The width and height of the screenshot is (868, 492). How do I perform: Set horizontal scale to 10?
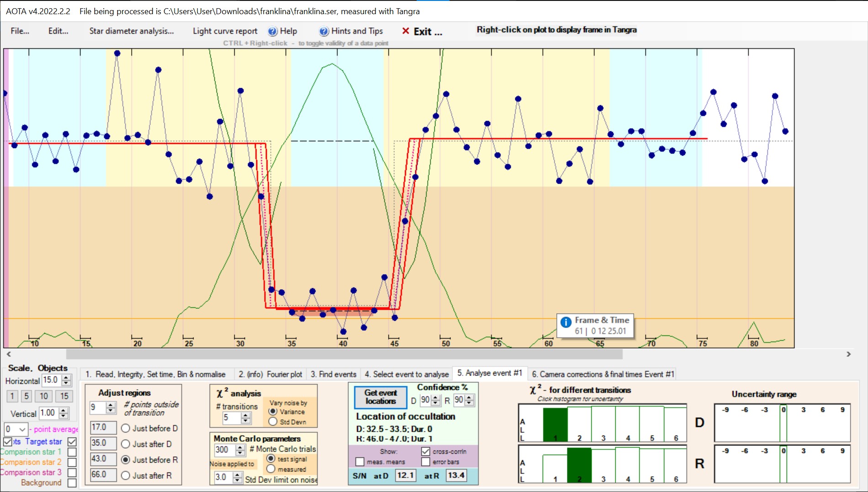[x=43, y=397]
